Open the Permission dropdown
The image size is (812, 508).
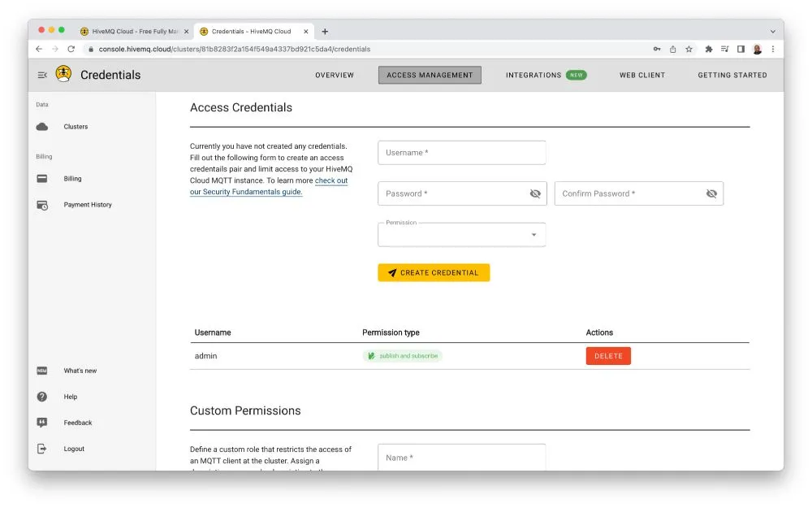461,235
